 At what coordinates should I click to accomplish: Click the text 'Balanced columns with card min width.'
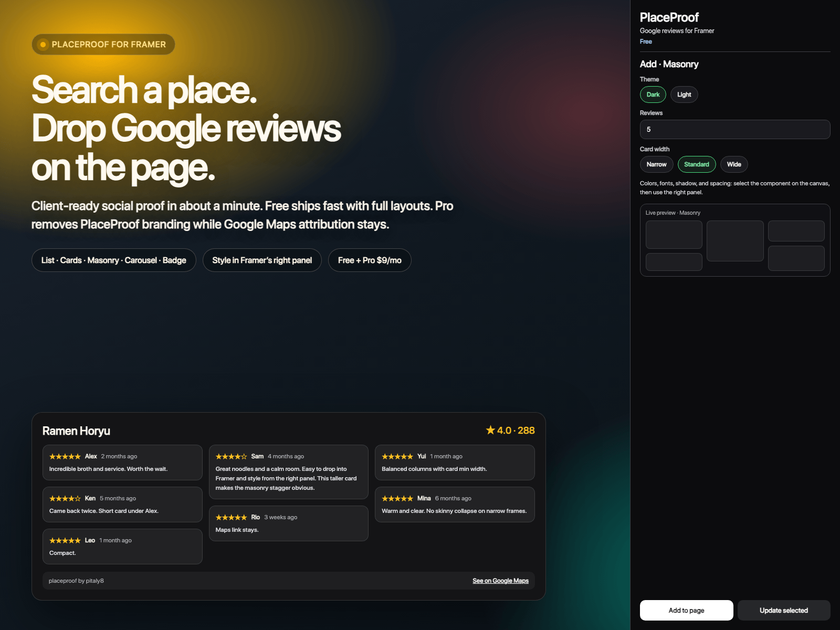(434, 469)
